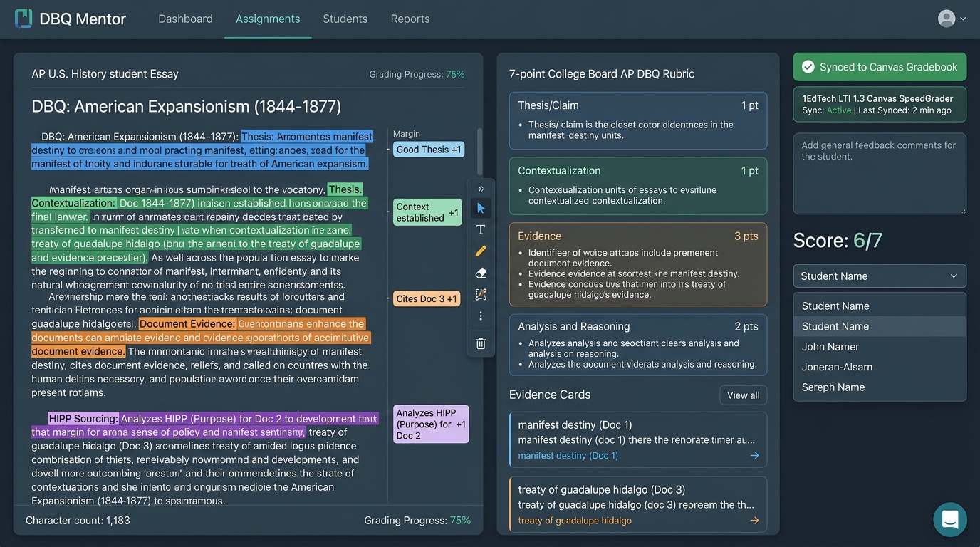This screenshot has height=547, width=980.
Task: Click the user avatar icon
Action: (x=947, y=19)
